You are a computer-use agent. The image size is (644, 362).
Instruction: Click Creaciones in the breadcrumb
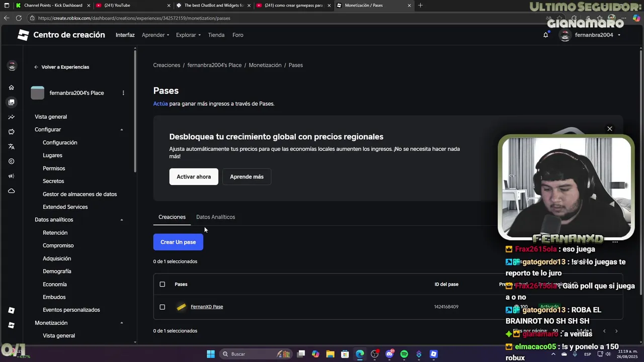(x=167, y=65)
